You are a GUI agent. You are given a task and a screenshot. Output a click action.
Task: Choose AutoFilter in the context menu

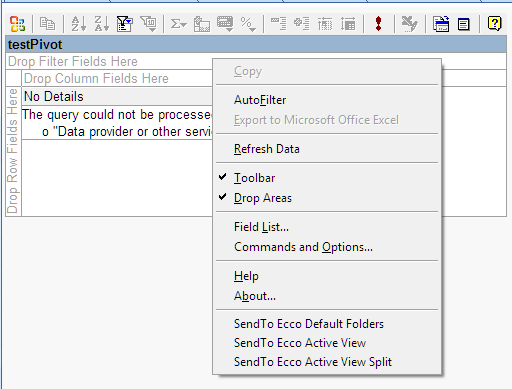pos(327,100)
